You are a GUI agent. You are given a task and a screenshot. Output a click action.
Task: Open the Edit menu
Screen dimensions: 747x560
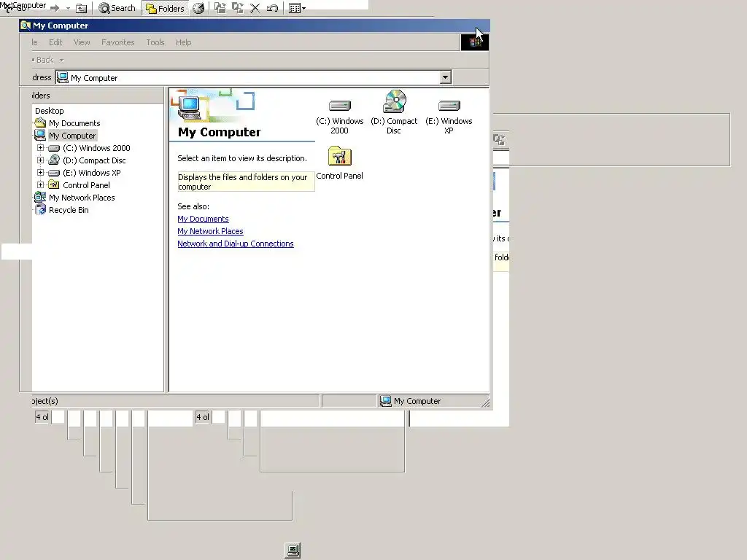pos(55,42)
